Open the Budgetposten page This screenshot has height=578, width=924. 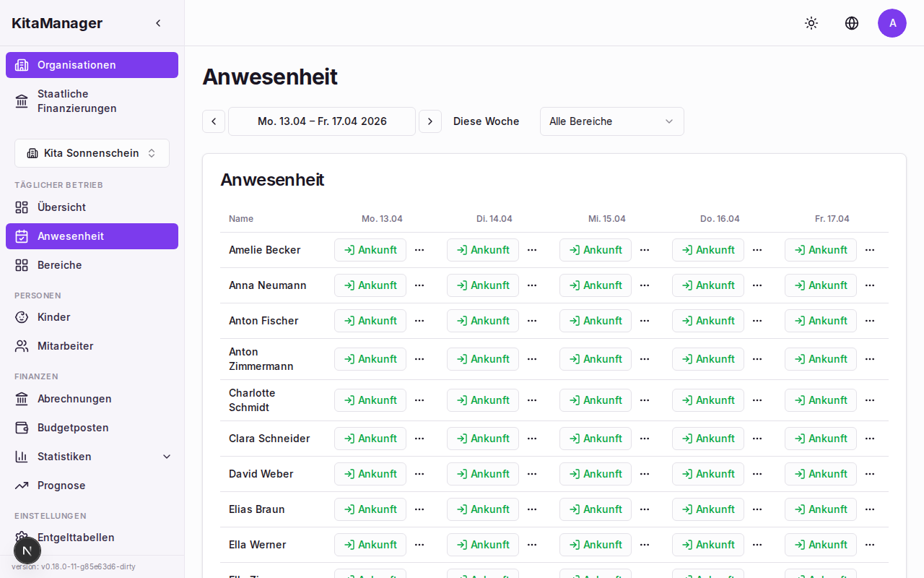(73, 428)
